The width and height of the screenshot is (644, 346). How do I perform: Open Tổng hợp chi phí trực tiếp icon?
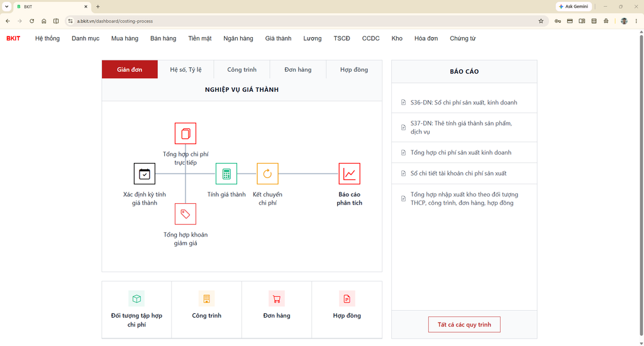coord(186,133)
